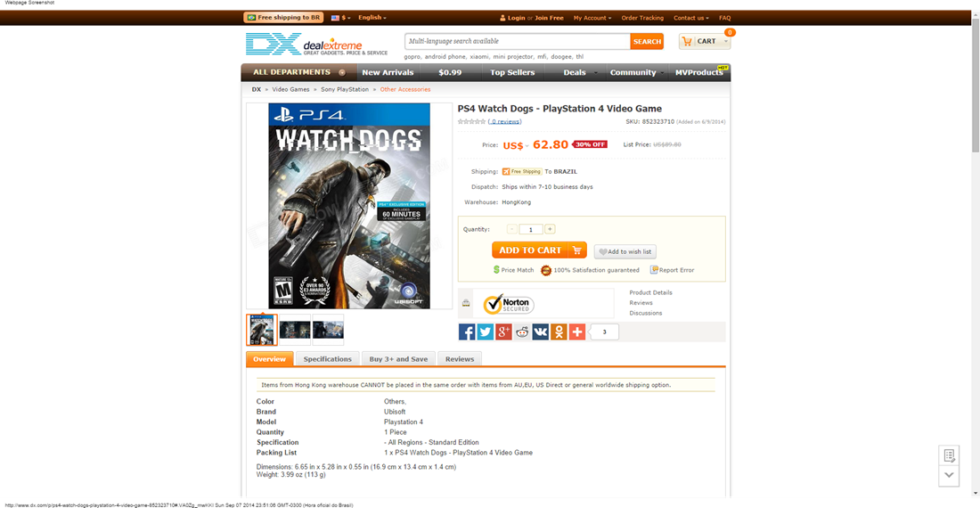Image resolution: width=980 pixels, height=508 pixels.
Task: Increase quantity with plus button
Action: (550, 229)
